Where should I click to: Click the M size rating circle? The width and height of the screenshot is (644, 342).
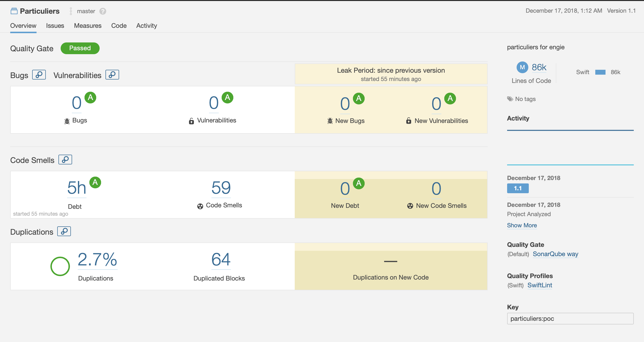tap(522, 67)
